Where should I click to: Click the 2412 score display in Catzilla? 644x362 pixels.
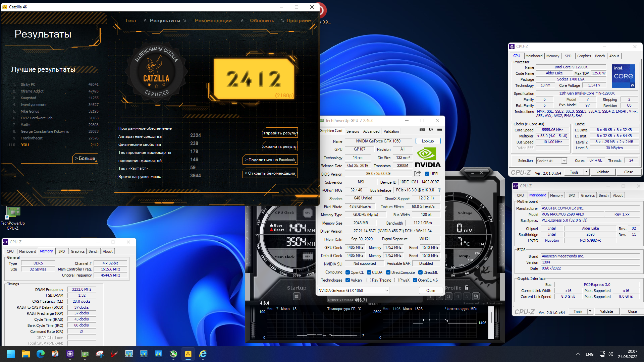click(x=254, y=79)
